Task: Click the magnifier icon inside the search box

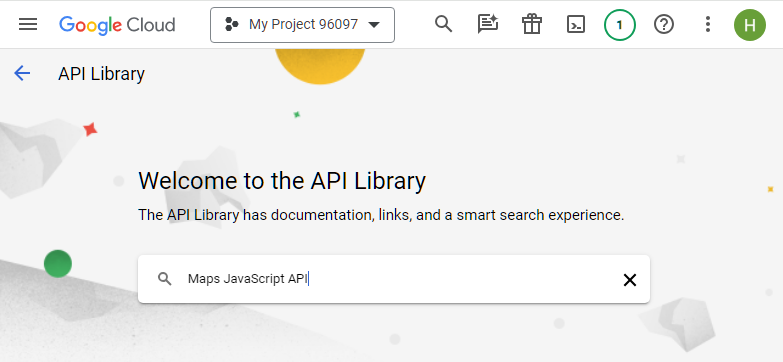Action: point(165,279)
